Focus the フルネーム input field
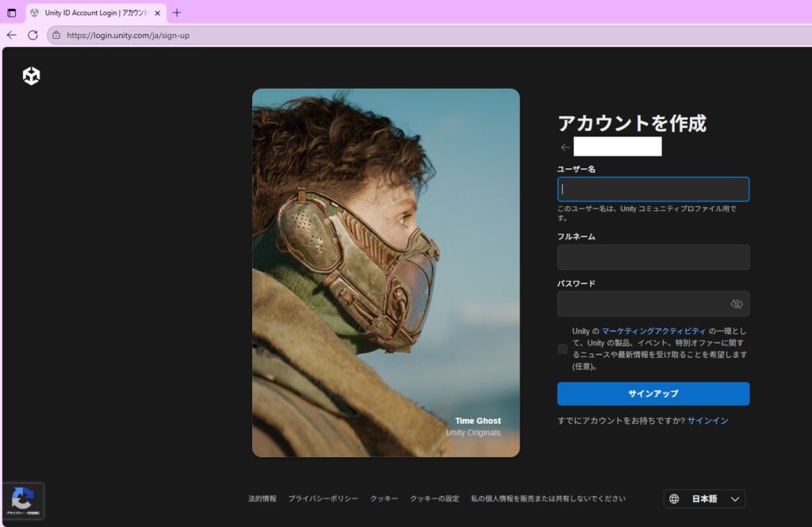Screen dimensions: 812x527 [653, 257]
